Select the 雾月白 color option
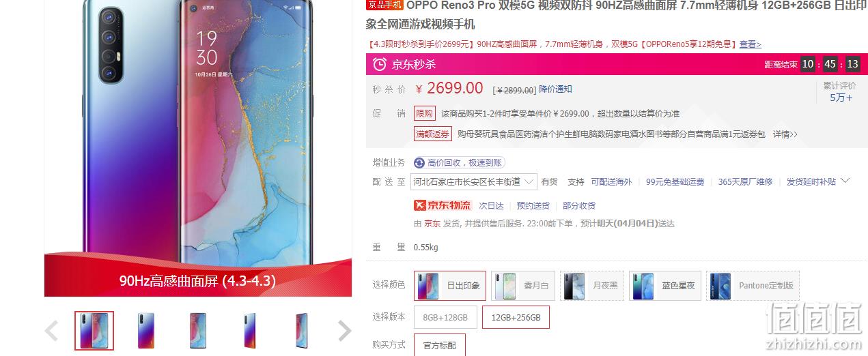Image resolution: width=868 pixels, height=356 pixels. pyautogui.click(x=523, y=286)
